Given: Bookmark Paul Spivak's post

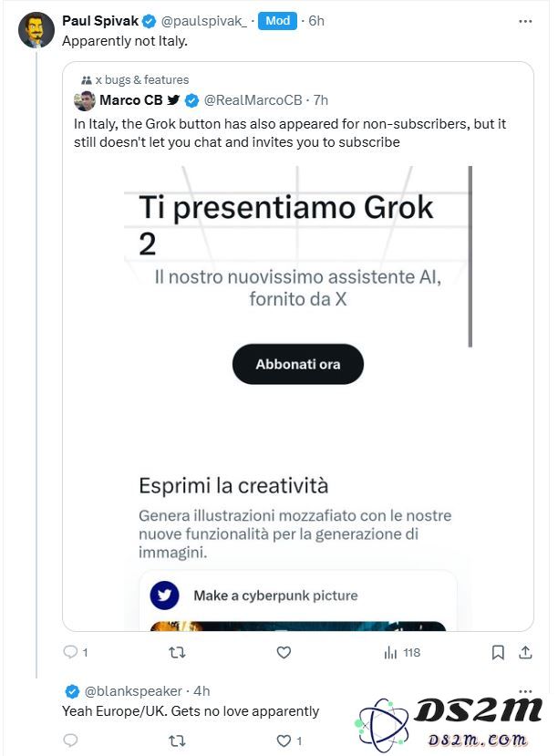Looking at the screenshot, I should tap(498, 653).
